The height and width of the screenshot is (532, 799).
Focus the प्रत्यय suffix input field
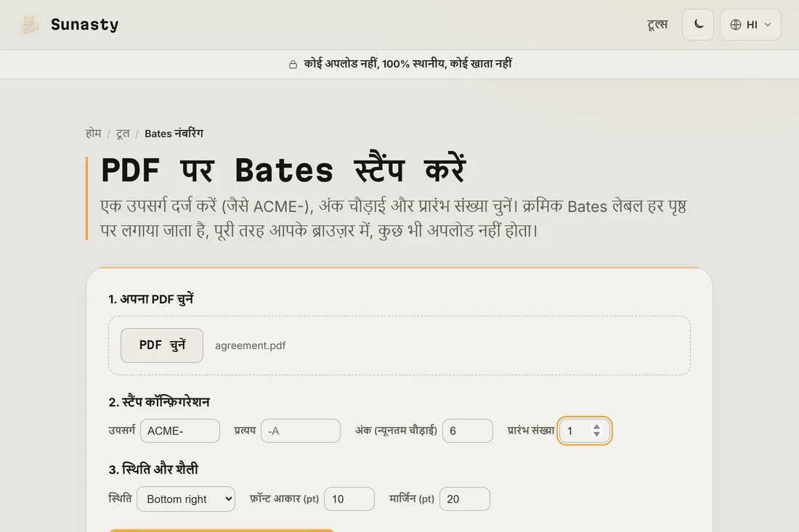(x=301, y=430)
